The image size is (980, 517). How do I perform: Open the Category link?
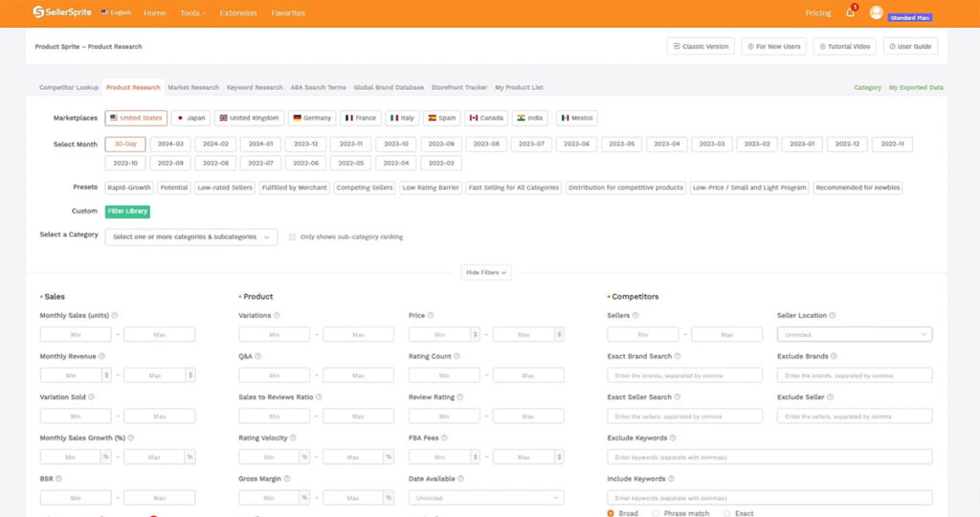[867, 87]
